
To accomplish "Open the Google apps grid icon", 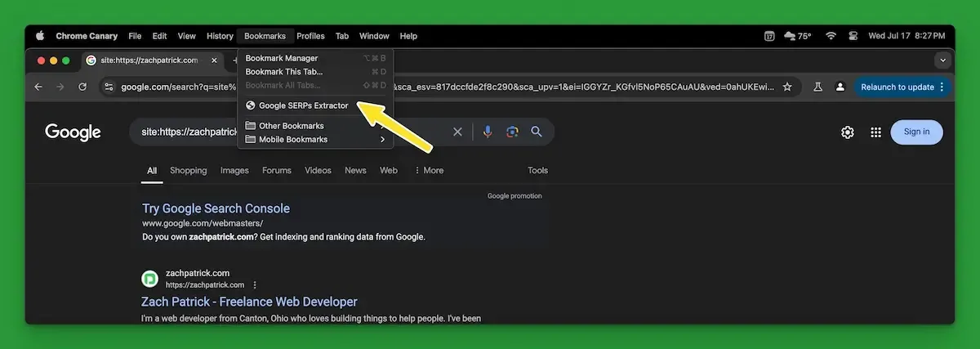I will [875, 132].
